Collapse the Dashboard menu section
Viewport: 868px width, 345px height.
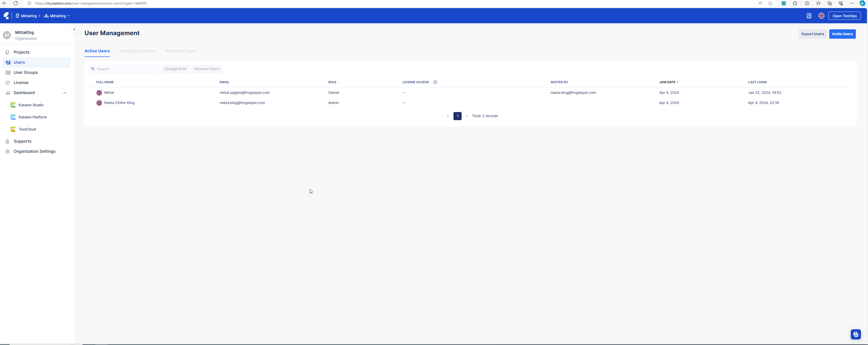point(65,93)
